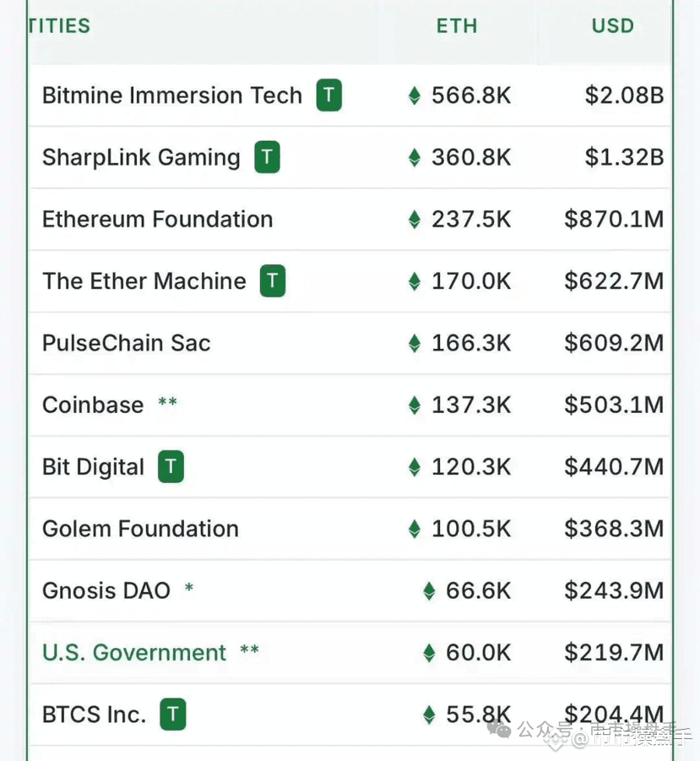Open the Golem Foundation row
Image resolution: width=700 pixels, height=761 pixels.
pyautogui.click(x=350, y=529)
